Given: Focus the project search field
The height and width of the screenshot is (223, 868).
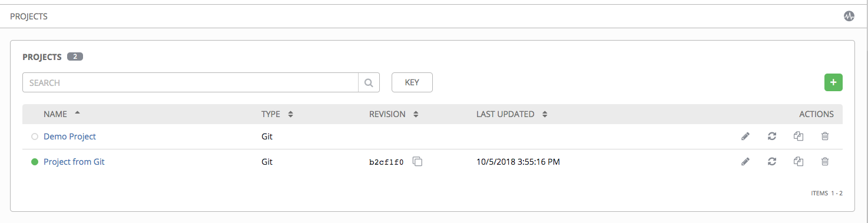Looking at the screenshot, I should 190,82.
